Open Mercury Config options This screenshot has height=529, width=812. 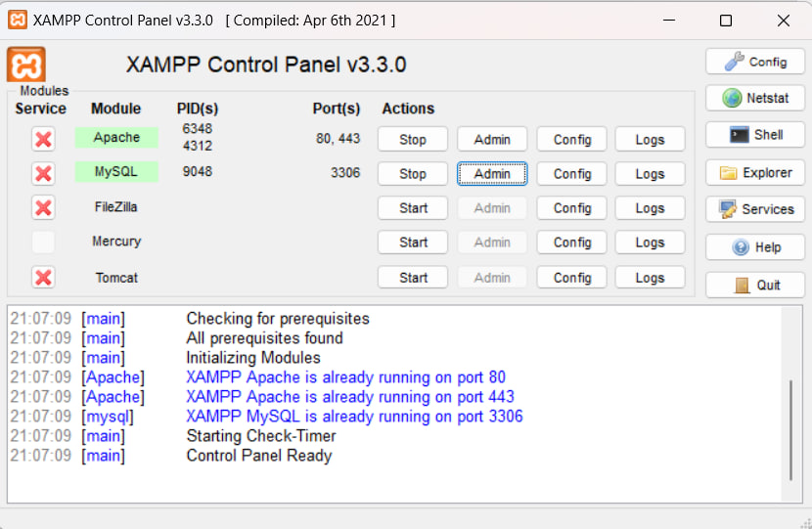(571, 242)
